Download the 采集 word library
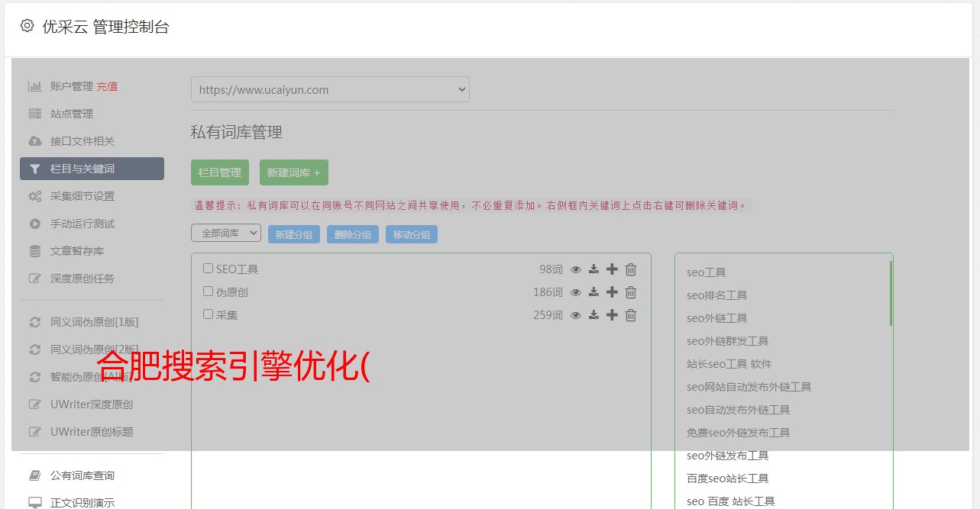The width and height of the screenshot is (980, 509). (593, 315)
